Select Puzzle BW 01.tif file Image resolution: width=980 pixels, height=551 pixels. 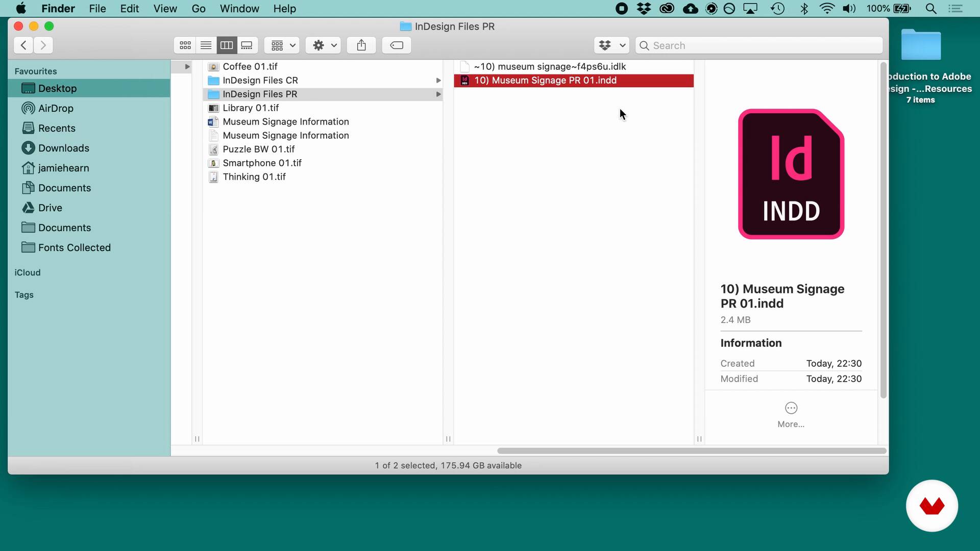pos(323,149)
